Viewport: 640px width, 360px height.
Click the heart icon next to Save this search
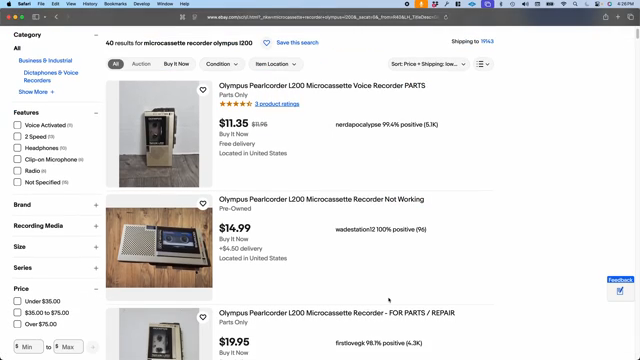point(267,43)
